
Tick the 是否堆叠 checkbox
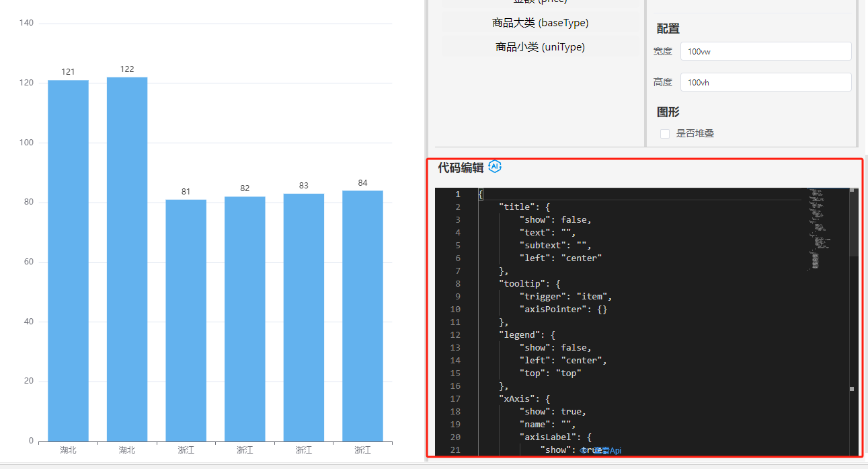tap(665, 134)
